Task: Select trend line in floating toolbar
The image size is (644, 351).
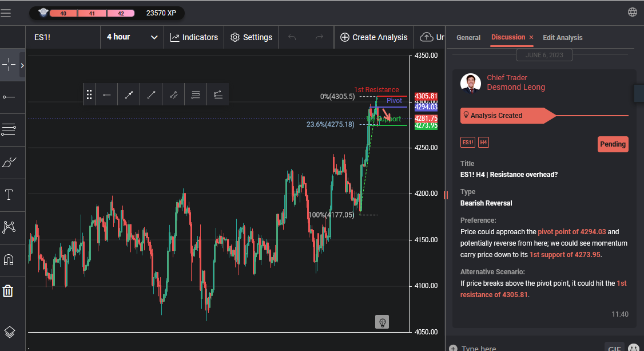Action: pyautogui.click(x=151, y=95)
